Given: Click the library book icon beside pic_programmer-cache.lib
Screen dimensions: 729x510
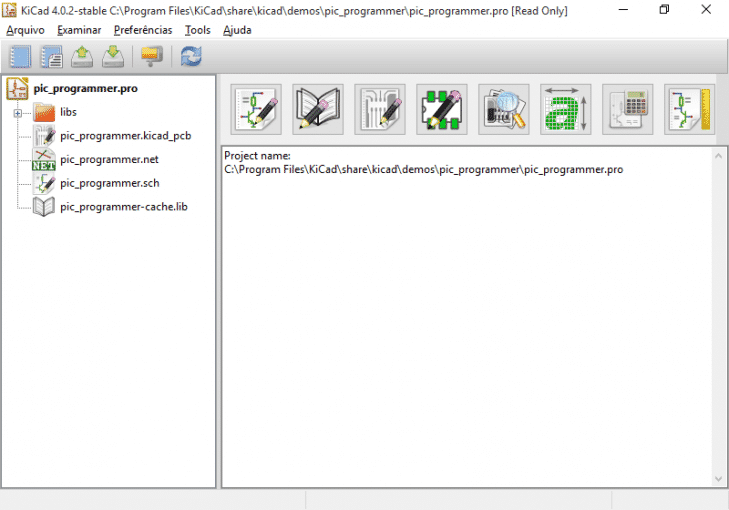Looking at the screenshot, I should pyautogui.click(x=44, y=207).
